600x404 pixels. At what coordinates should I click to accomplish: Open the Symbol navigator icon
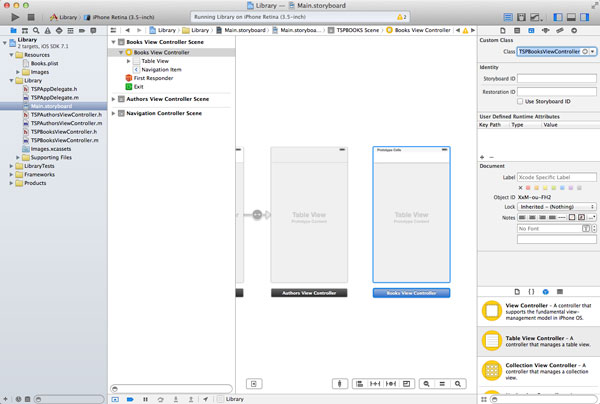coord(25,30)
